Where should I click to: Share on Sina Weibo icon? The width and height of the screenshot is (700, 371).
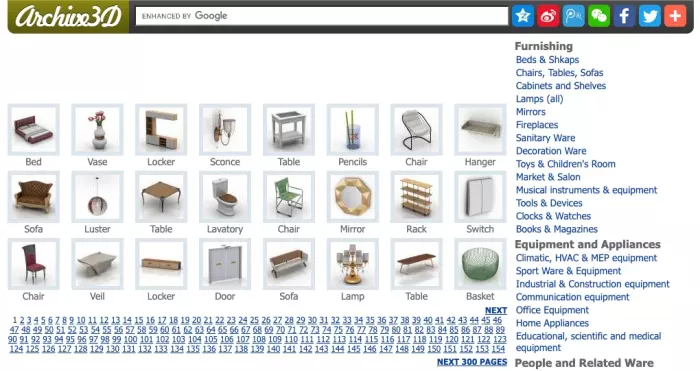(548, 16)
